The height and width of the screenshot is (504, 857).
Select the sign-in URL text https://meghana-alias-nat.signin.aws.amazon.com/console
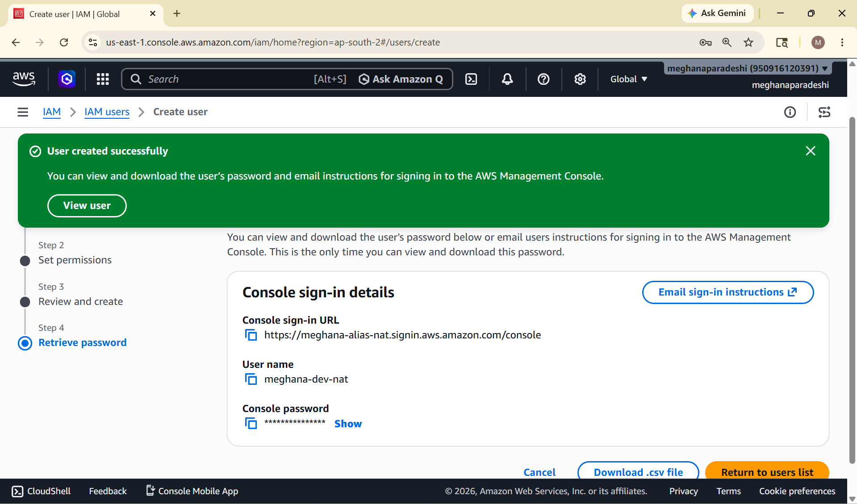click(402, 335)
